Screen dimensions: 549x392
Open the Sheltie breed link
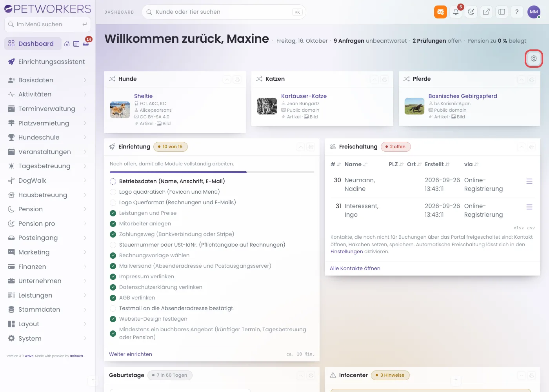[143, 96]
